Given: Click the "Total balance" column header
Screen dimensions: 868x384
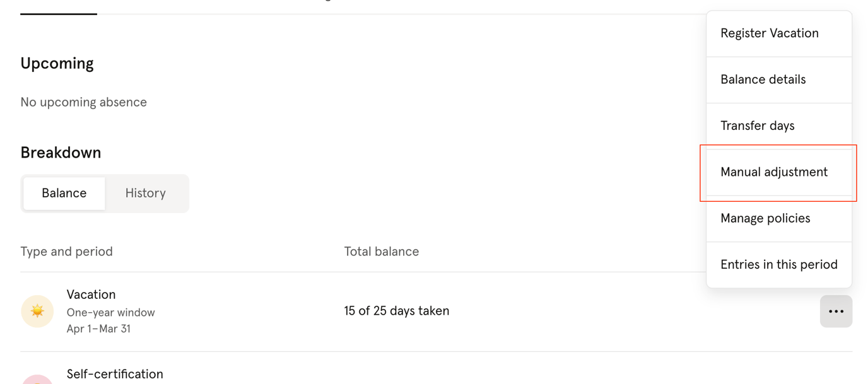Looking at the screenshot, I should pos(381,251).
